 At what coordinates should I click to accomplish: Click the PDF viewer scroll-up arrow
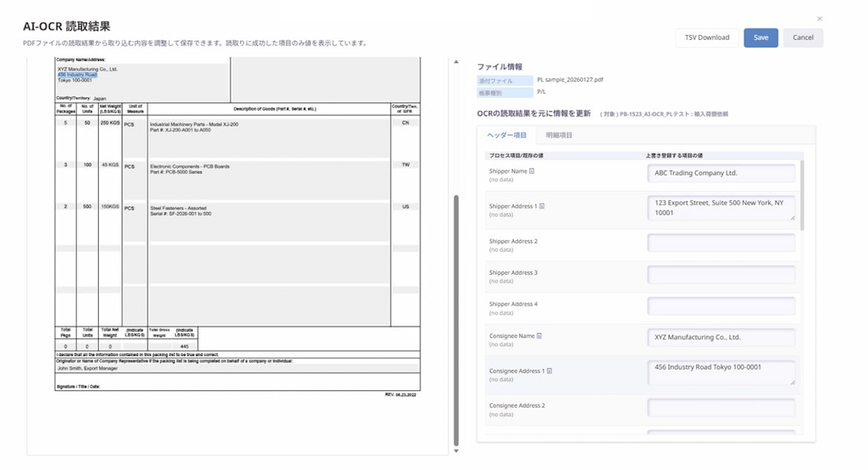pyautogui.click(x=456, y=62)
